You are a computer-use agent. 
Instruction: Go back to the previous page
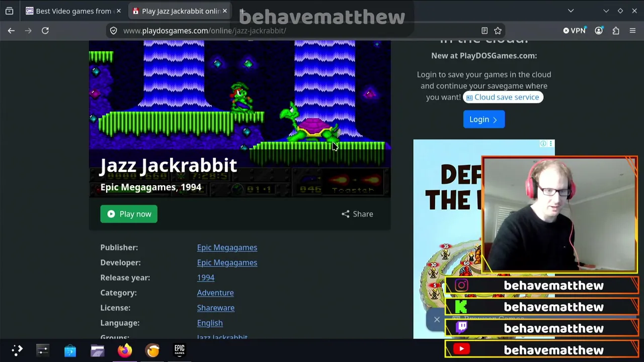tap(11, 31)
